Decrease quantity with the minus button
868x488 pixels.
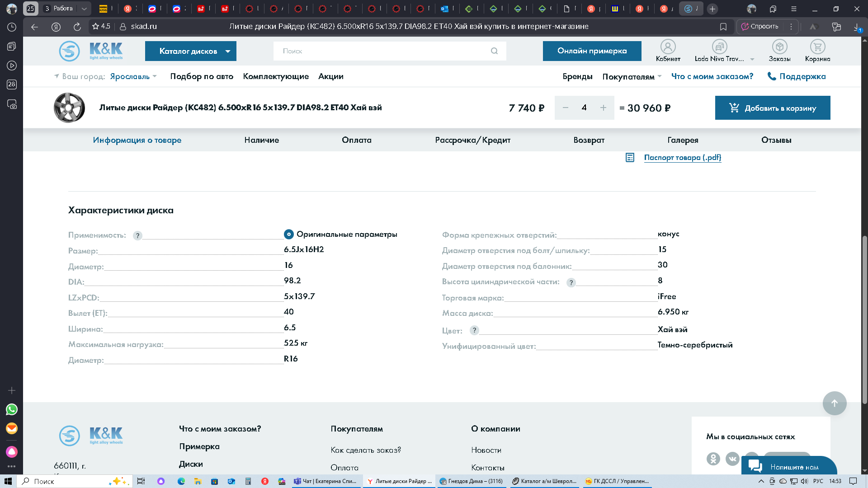click(565, 108)
